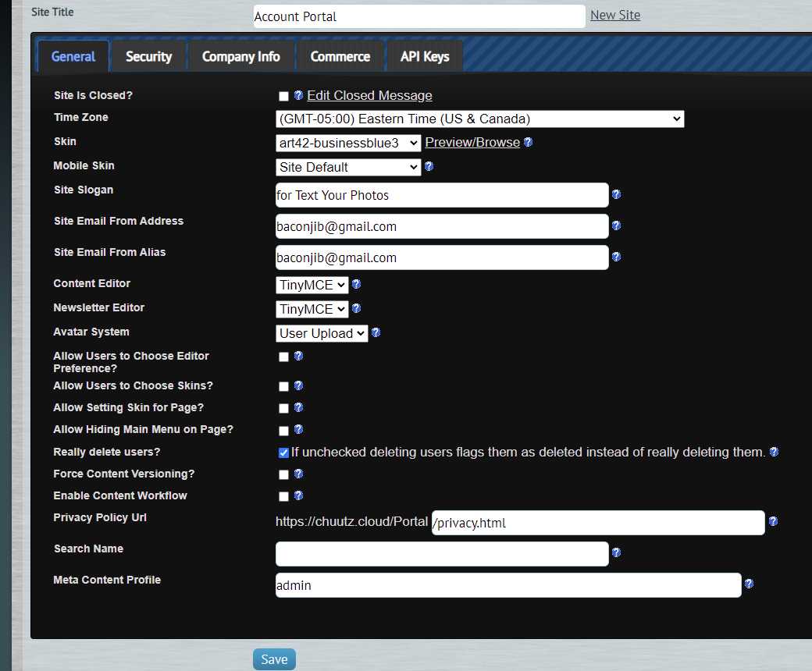The width and height of the screenshot is (812, 671).
Task: Enable Force Content Versioning checkbox
Action: (x=283, y=475)
